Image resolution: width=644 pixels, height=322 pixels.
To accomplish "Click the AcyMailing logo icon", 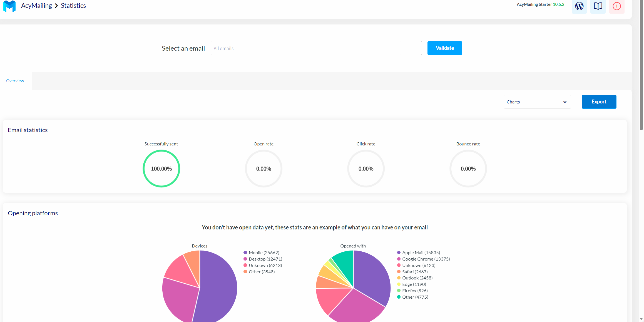I will pyautogui.click(x=9, y=6).
